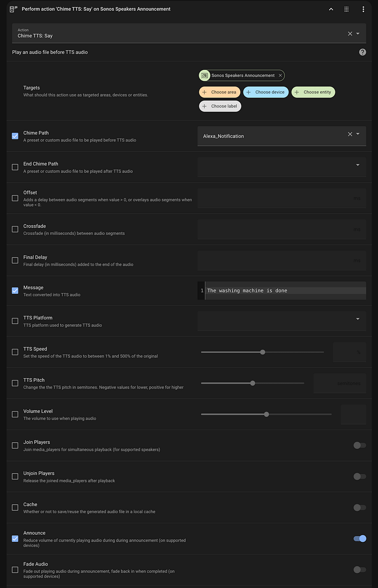Enable the Join Players checkbox

tap(15, 445)
